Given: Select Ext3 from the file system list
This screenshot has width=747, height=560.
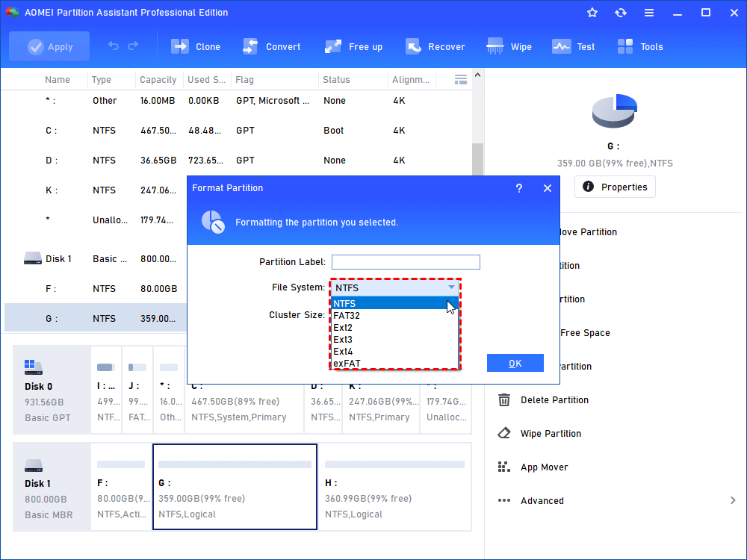Looking at the screenshot, I should [394, 340].
